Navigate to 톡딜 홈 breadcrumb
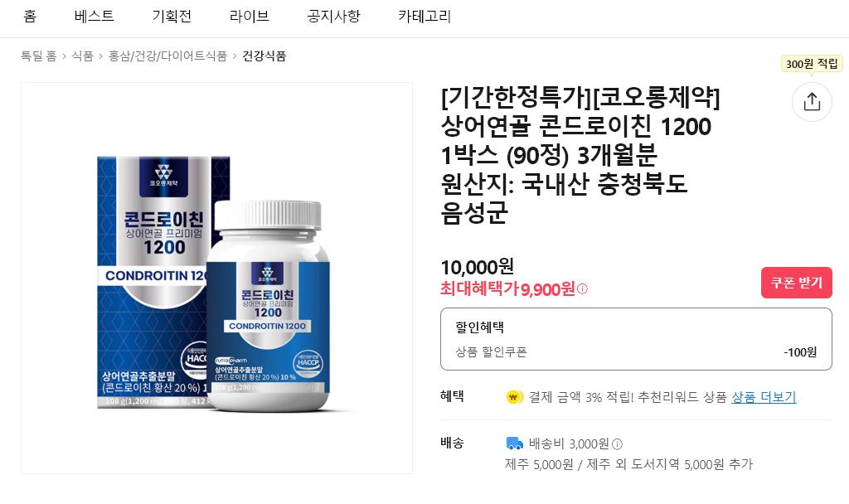This screenshot has width=849, height=504. [38, 56]
